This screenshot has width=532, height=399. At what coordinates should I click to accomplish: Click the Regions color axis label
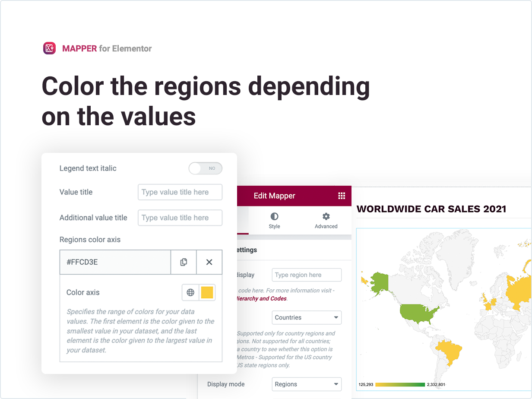click(x=90, y=240)
